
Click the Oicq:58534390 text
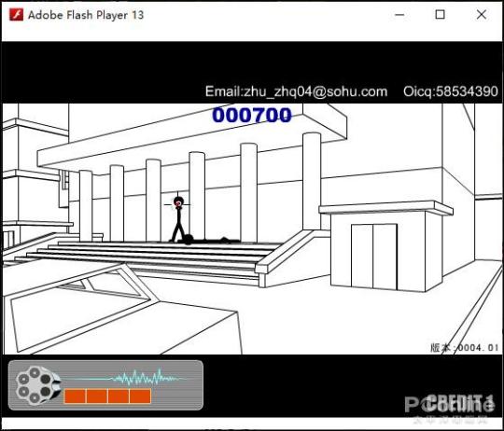[451, 91]
